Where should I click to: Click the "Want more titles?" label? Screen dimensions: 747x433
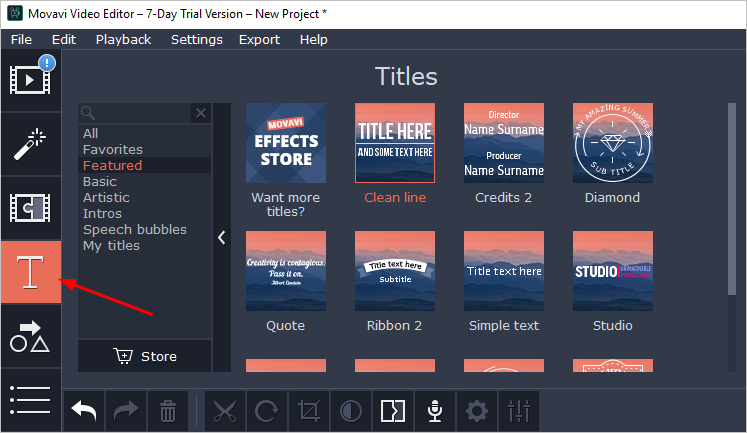pyautogui.click(x=286, y=204)
